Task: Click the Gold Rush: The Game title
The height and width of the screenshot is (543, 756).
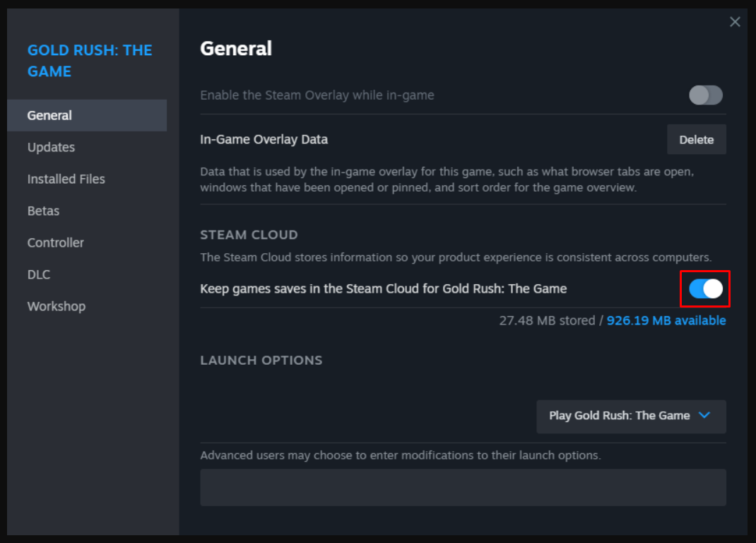Action: [90, 61]
